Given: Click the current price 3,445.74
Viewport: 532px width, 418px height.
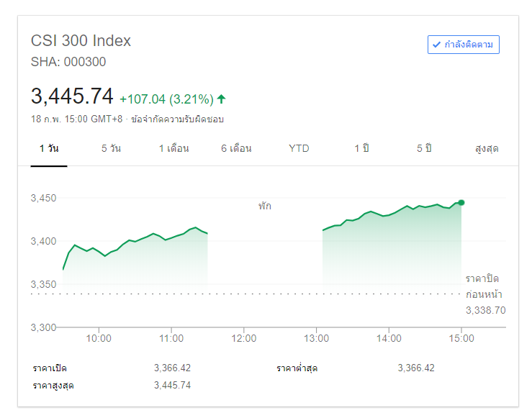Looking at the screenshot, I should click(x=72, y=96).
